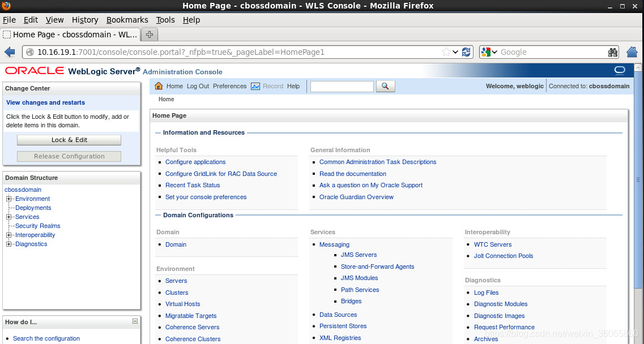
Task: Expand the Diagnostics tree node
Action: pyautogui.click(x=8, y=244)
